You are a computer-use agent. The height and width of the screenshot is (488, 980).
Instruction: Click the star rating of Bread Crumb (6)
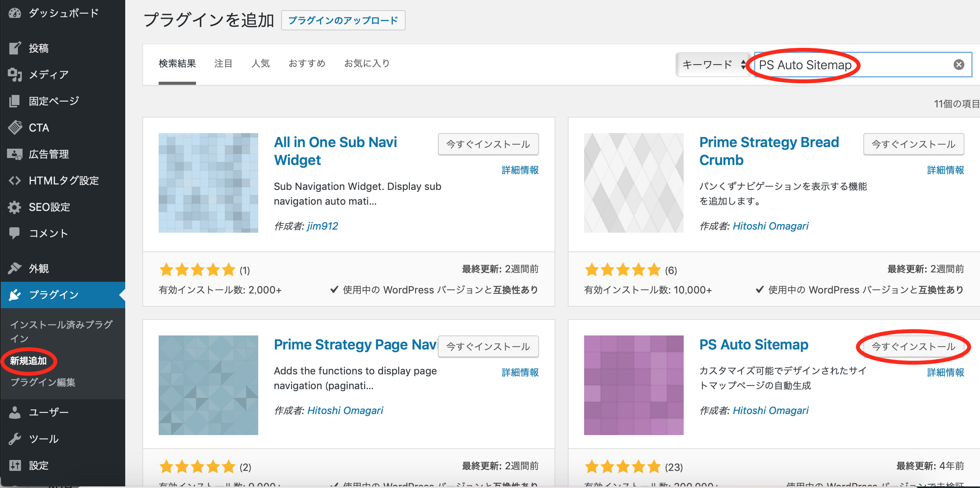click(x=623, y=270)
